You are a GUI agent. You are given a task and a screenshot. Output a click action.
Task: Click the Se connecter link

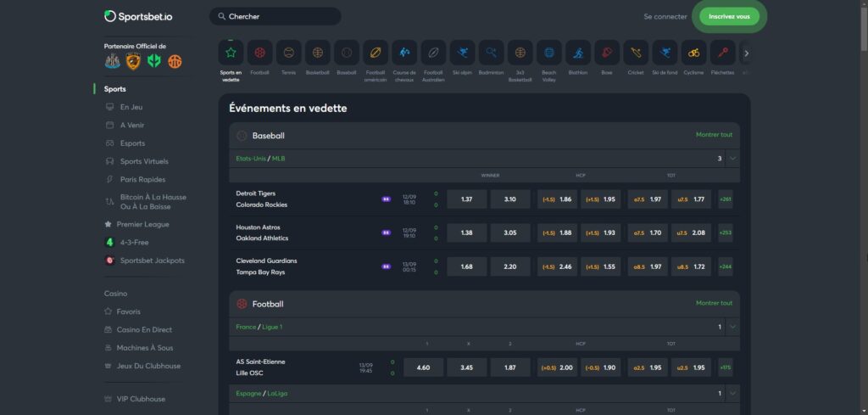point(665,16)
